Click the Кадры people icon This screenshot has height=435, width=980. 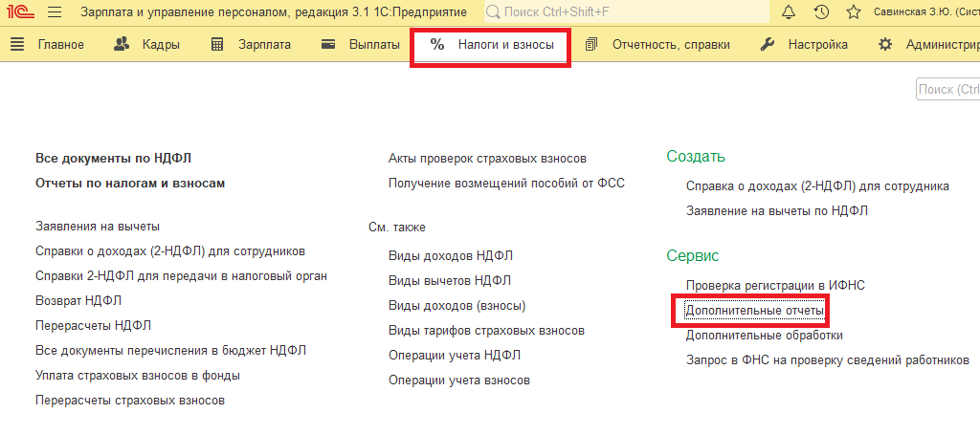122,44
